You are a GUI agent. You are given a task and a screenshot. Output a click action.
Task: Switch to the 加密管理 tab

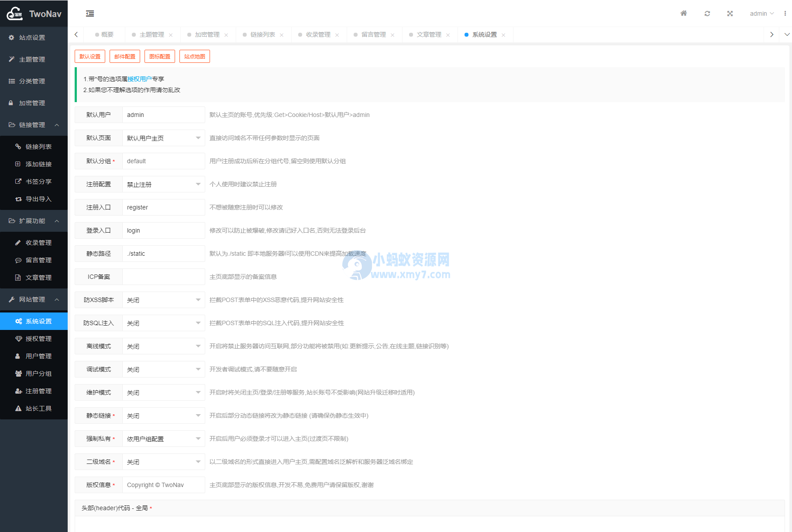[x=207, y=34]
